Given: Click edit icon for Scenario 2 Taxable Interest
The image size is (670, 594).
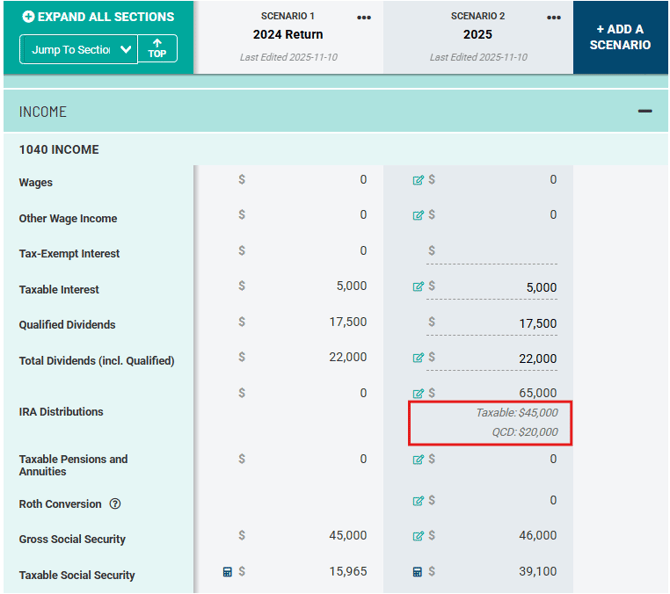Looking at the screenshot, I should pyautogui.click(x=418, y=287).
